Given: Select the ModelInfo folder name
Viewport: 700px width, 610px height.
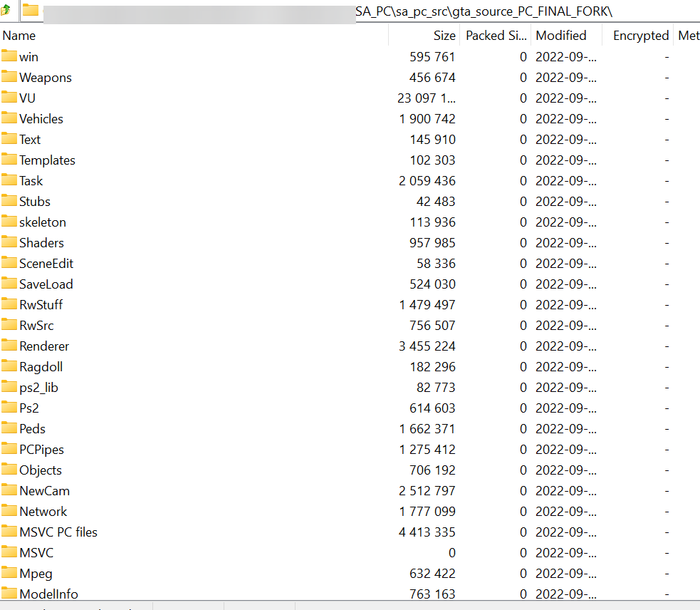Looking at the screenshot, I should 48,594.
